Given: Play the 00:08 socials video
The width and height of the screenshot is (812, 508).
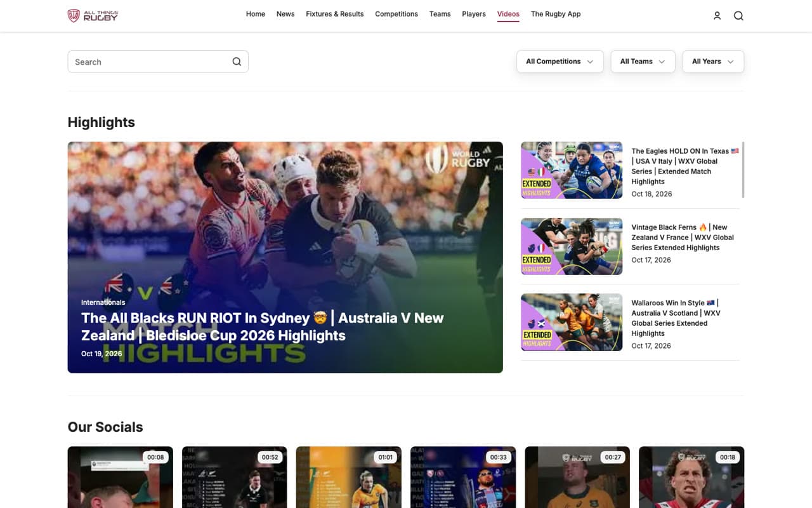Looking at the screenshot, I should (121, 477).
